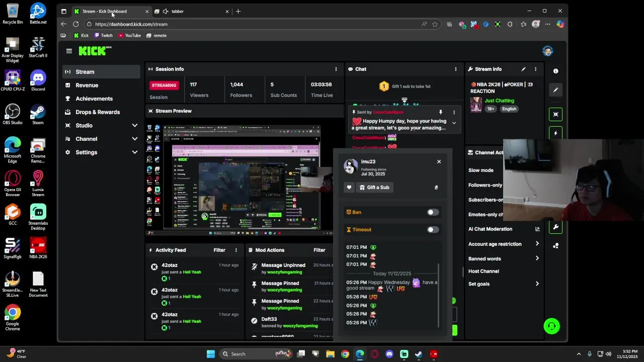Open Stream info three-dot menu
This screenshot has height=362, width=644.
(x=535, y=69)
